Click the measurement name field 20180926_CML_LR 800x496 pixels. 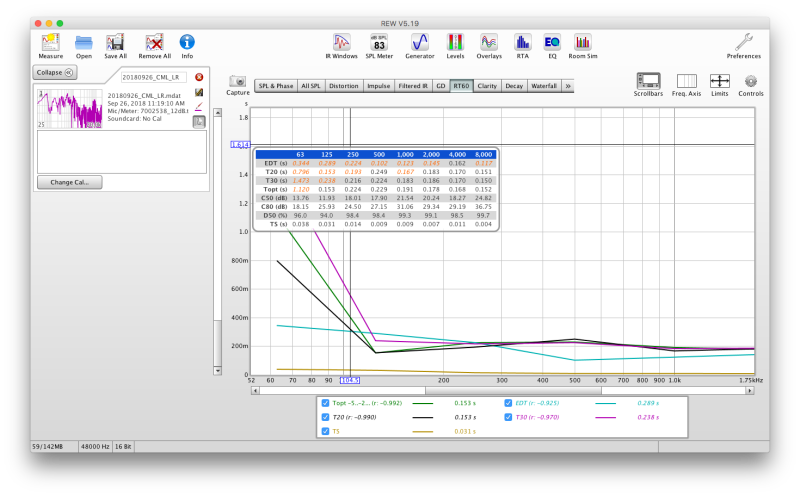pyautogui.click(x=154, y=77)
